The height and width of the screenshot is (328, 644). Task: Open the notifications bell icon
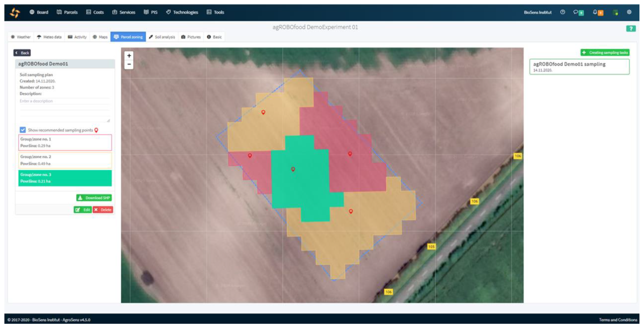pyautogui.click(x=595, y=12)
